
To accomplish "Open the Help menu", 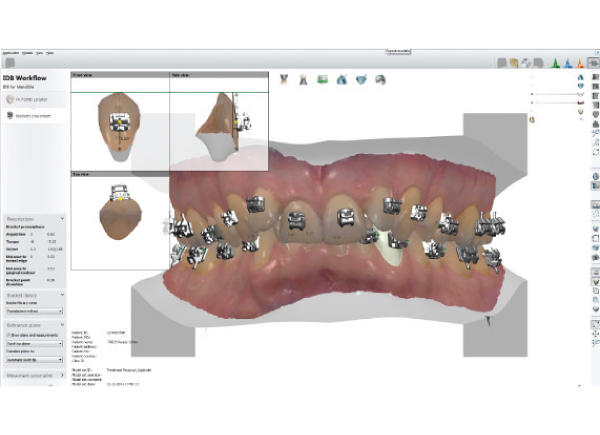I will coord(50,53).
